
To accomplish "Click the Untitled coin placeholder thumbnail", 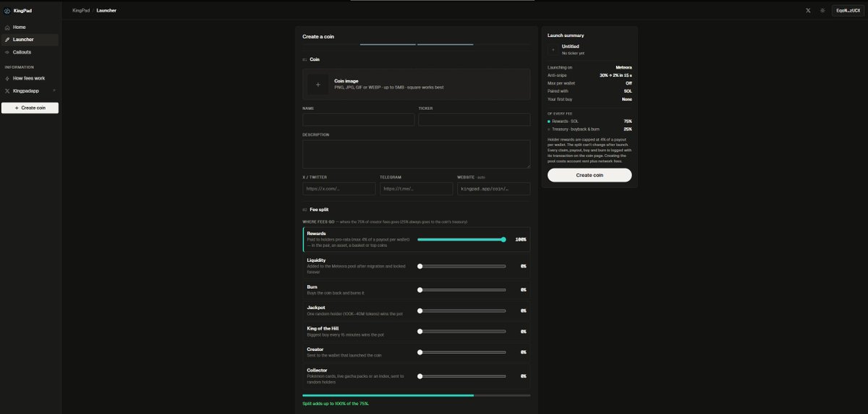I will click(553, 49).
